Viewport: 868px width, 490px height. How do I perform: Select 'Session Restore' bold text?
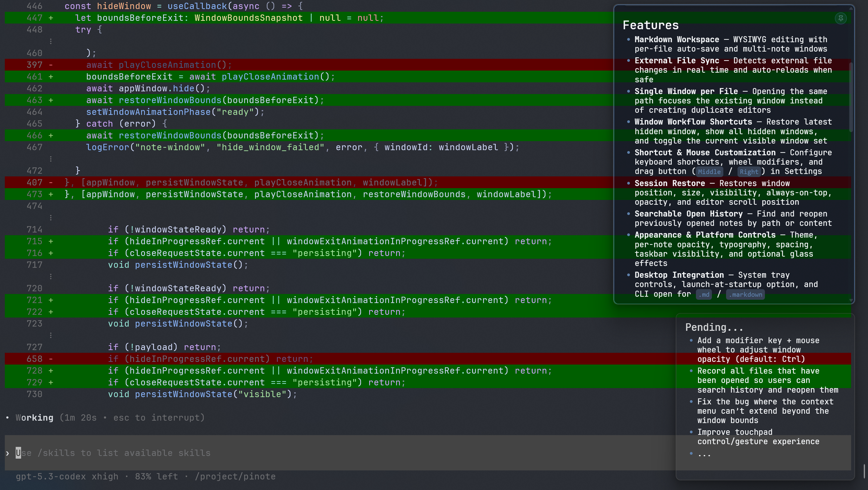[669, 183]
